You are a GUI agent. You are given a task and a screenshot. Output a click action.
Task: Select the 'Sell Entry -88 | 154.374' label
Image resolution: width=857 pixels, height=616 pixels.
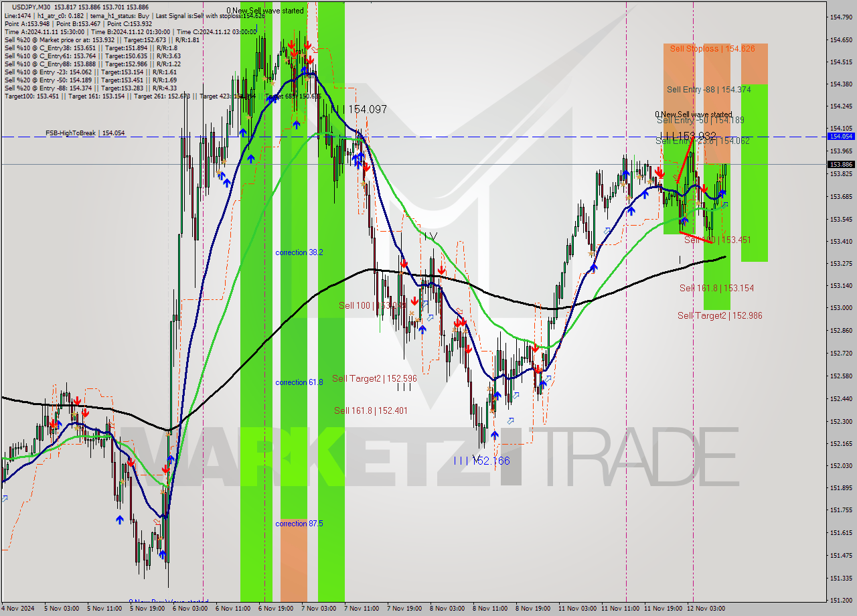click(708, 89)
